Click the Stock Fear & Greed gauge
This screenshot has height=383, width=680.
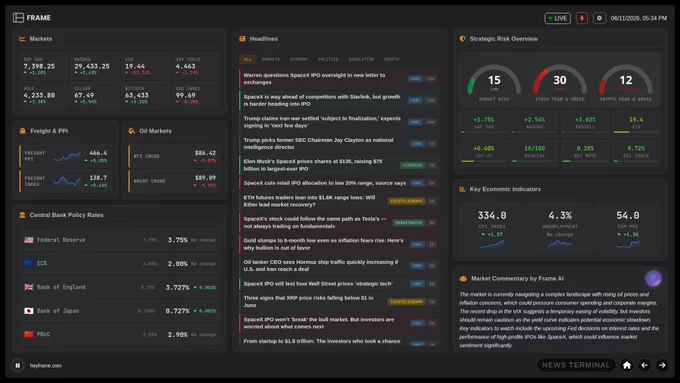pyautogui.click(x=559, y=83)
